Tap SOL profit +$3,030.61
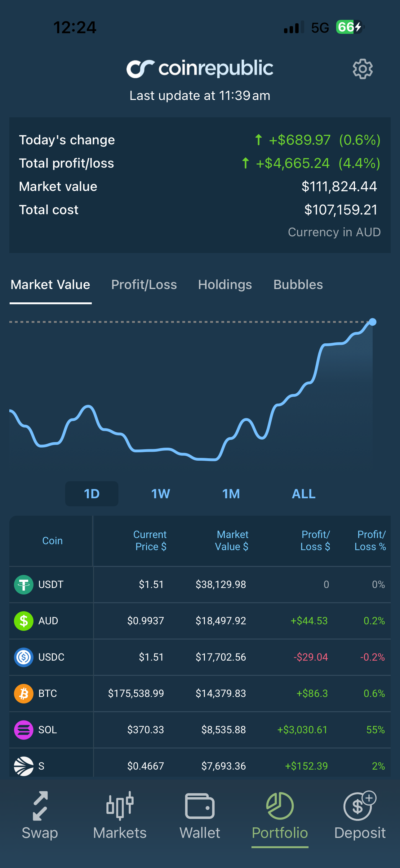 302,730
